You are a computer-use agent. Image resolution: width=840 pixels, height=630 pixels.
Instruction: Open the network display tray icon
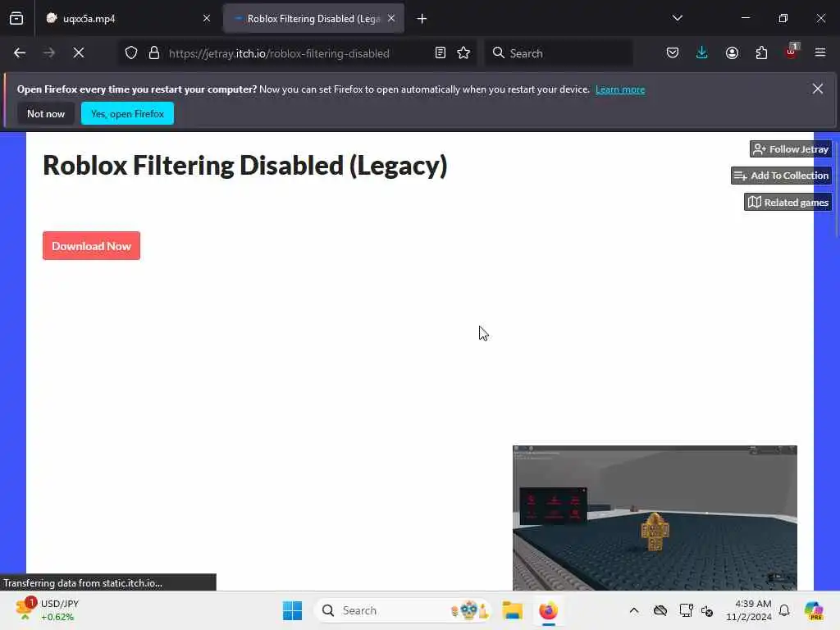pyautogui.click(x=686, y=610)
